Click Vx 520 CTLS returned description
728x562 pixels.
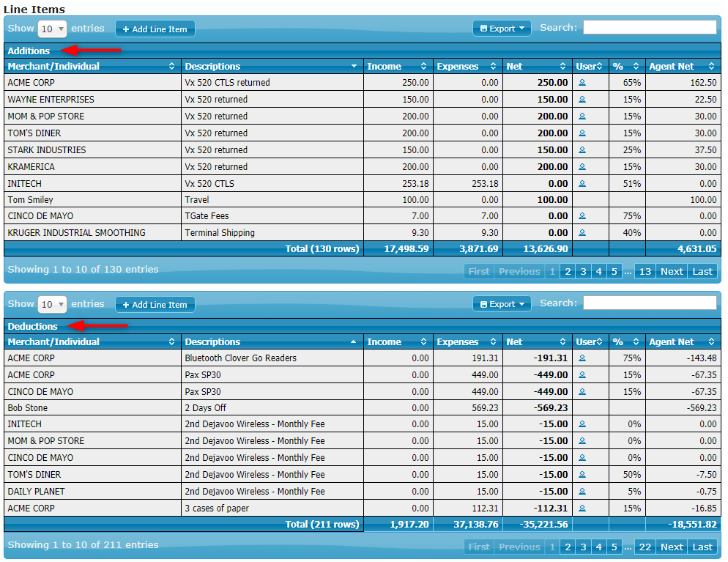point(227,83)
